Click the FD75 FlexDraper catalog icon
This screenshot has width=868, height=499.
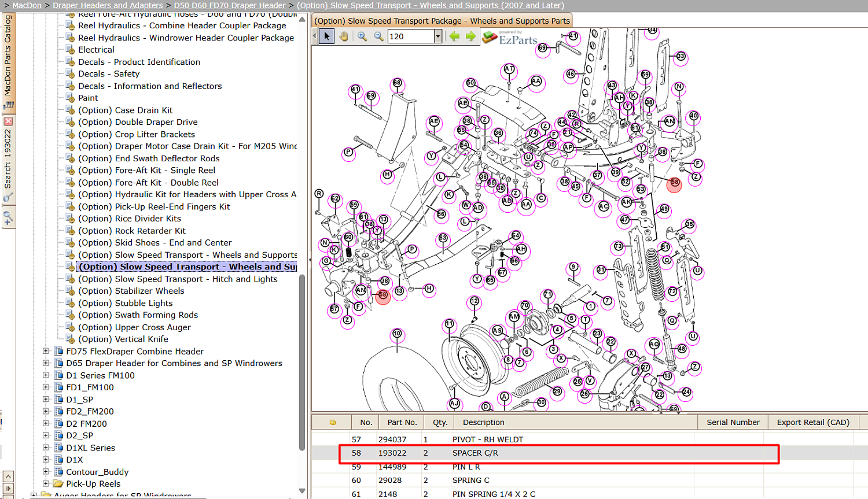pos(58,351)
